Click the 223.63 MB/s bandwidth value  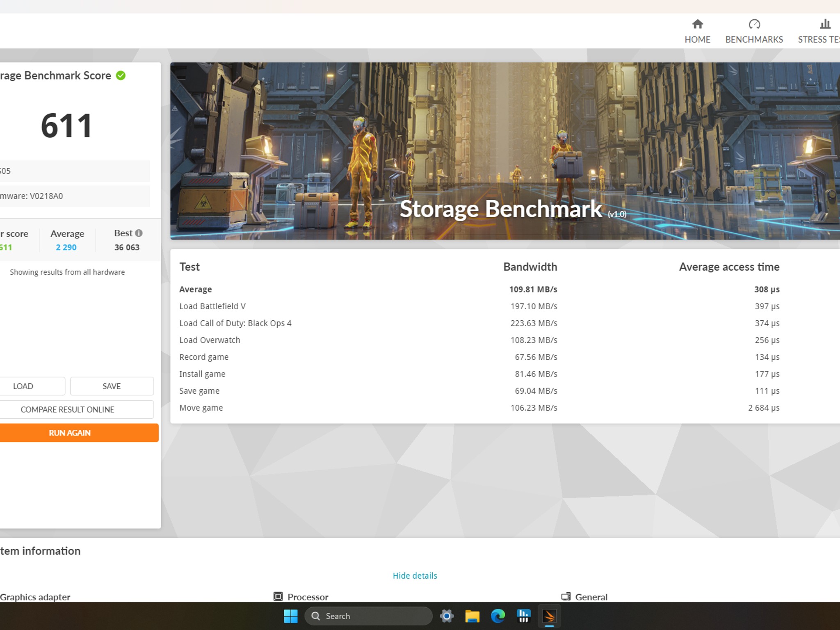[534, 323]
